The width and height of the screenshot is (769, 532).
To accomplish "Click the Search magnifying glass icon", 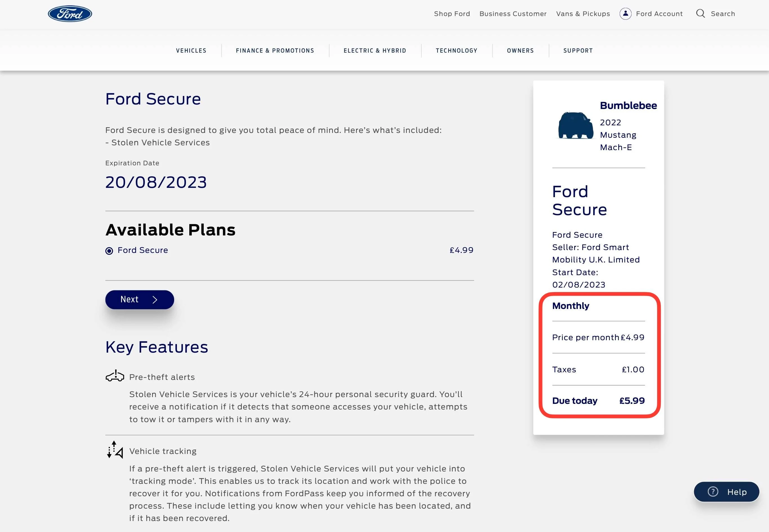I will 700,14.
